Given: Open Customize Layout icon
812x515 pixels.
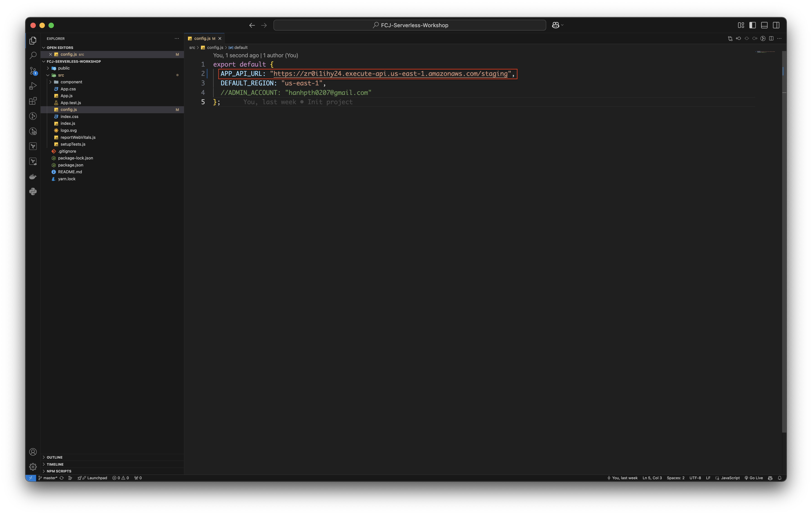Looking at the screenshot, I should point(741,25).
